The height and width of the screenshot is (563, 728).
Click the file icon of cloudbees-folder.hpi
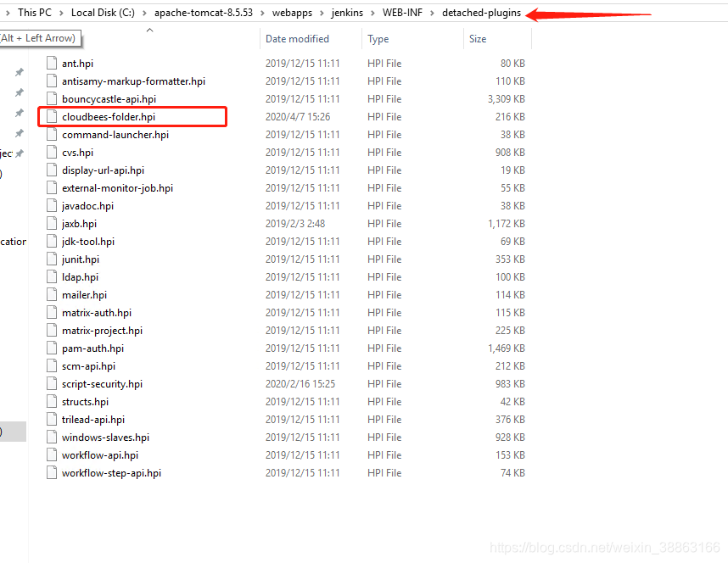pos(52,116)
